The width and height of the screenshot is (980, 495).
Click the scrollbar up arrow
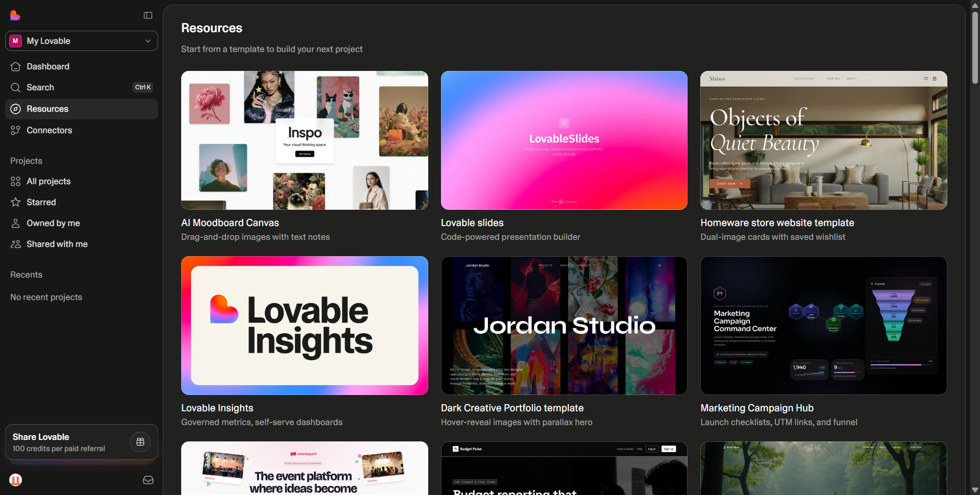pyautogui.click(x=975, y=5)
